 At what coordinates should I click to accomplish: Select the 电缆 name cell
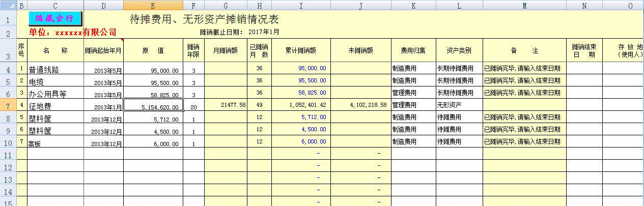coord(55,81)
